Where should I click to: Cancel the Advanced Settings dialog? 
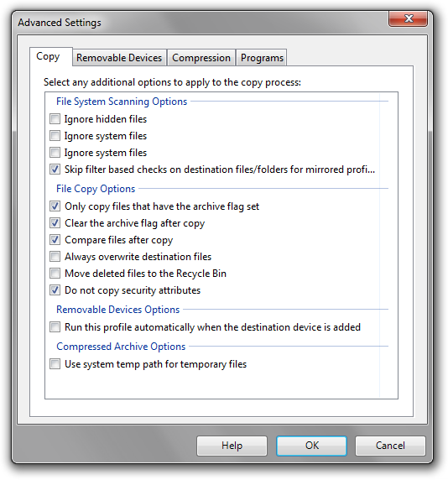[390, 446]
